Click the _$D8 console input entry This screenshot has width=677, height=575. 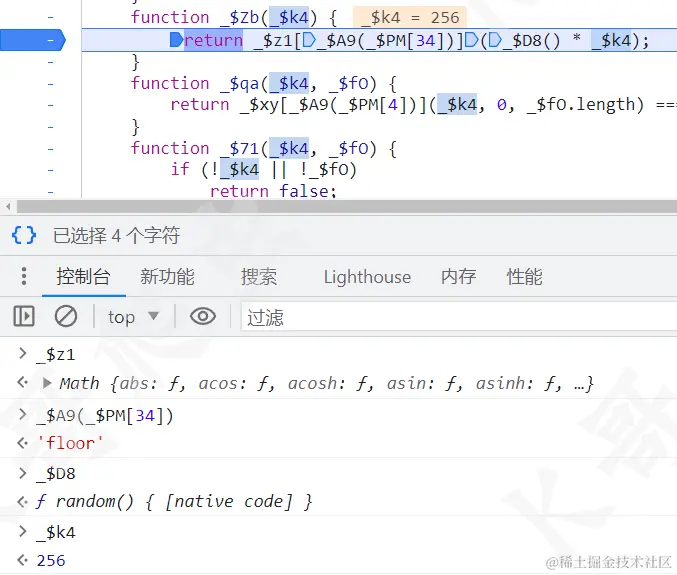[x=56, y=474]
